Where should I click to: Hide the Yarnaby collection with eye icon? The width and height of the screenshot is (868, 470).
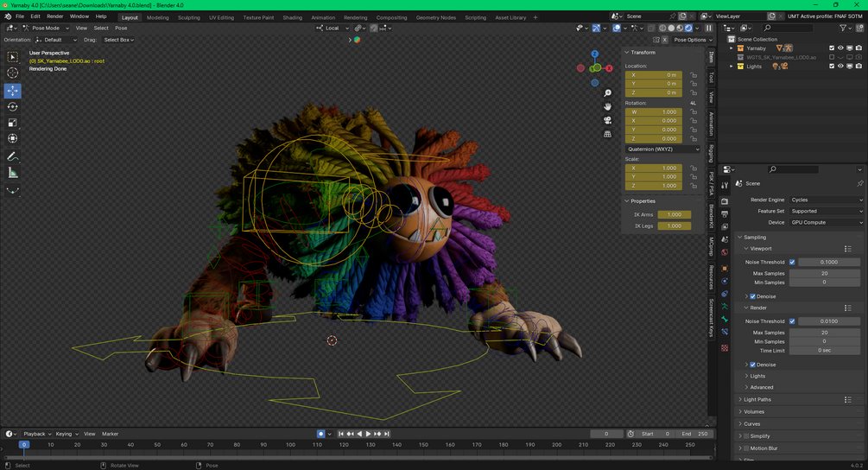point(840,48)
